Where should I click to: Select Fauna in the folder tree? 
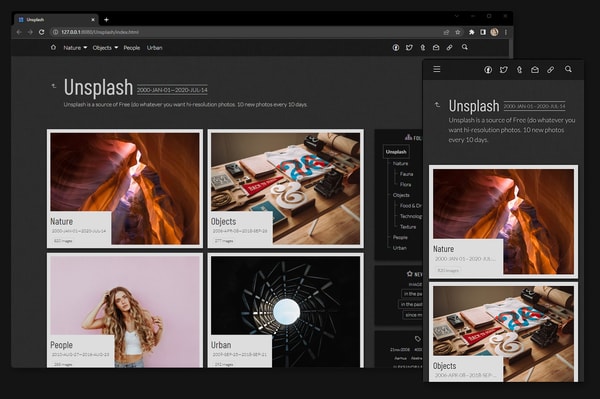(x=406, y=174)
